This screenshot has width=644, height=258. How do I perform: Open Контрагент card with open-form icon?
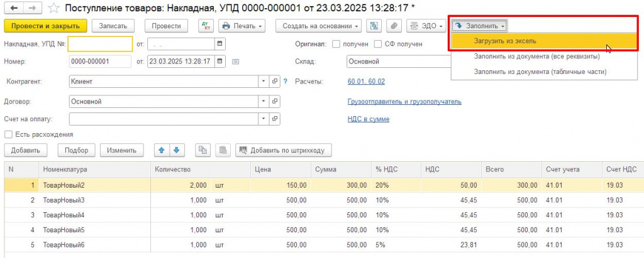(275, 82)
